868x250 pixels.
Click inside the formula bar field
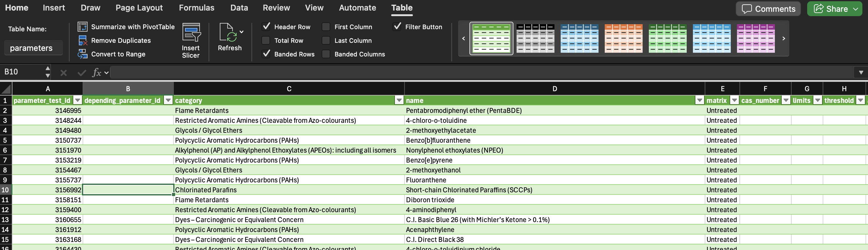pyautogui.click(x=482, y=72)
